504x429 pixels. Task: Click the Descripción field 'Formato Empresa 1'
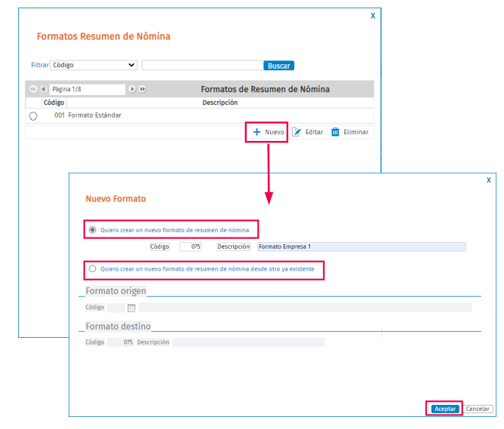(x=361, y=247)
